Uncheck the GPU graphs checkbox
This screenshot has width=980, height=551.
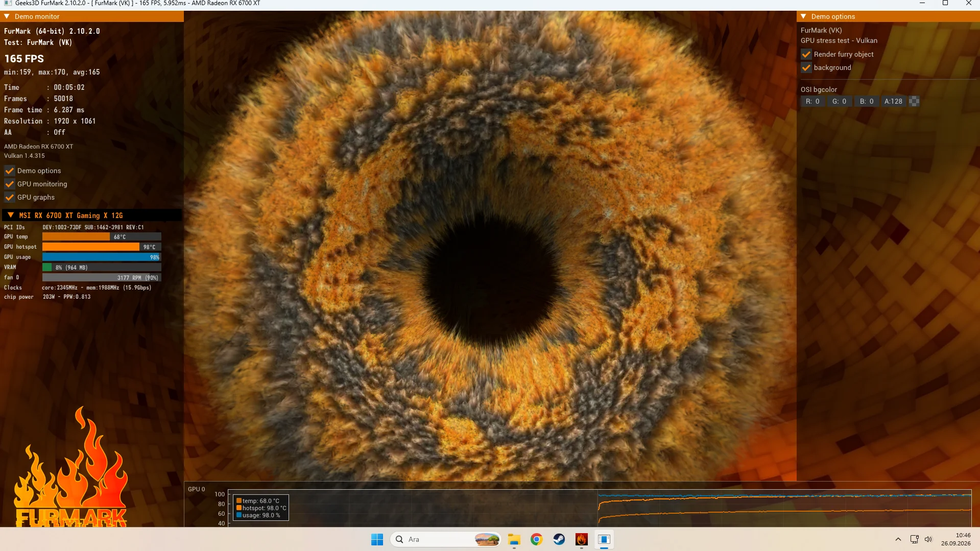tap(9, 197)
